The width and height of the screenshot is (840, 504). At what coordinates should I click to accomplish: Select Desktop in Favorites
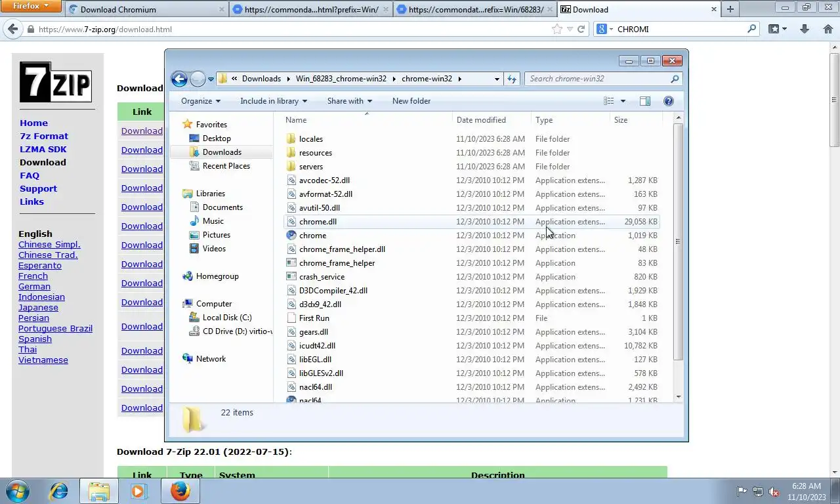click(x=217, y=138)
